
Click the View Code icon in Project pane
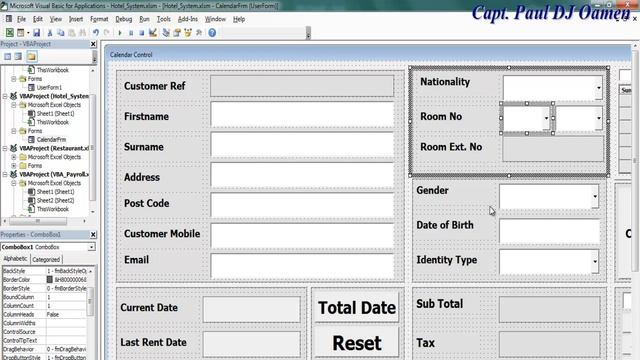(8, 56)
